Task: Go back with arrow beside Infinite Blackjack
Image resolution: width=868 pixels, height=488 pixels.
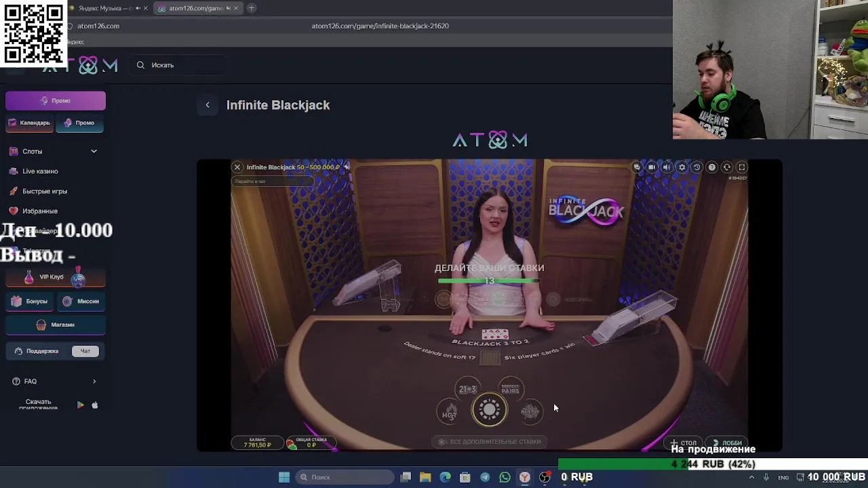Action: pyautogui.click(x=208, y=105)
